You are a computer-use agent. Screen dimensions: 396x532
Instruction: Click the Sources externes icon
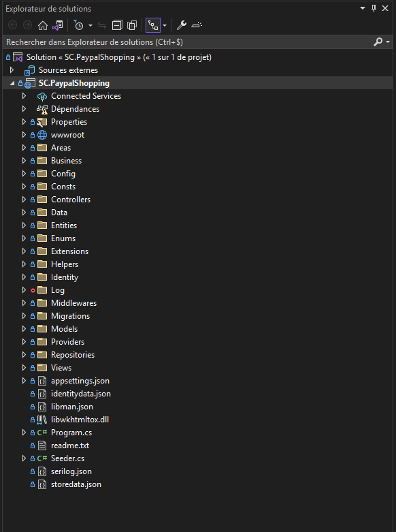(29, 70)
